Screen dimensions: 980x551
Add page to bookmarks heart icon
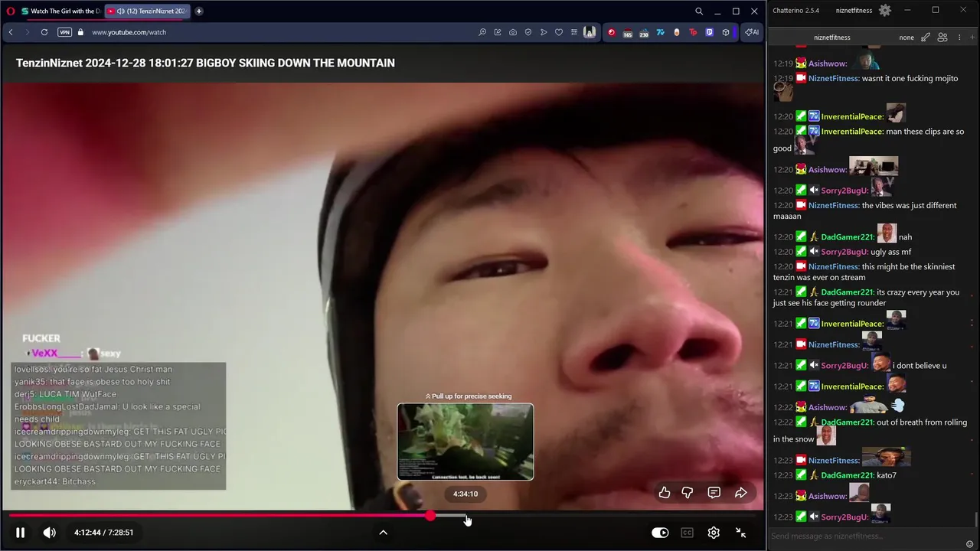pyautogui.click(x=559, y=32)
